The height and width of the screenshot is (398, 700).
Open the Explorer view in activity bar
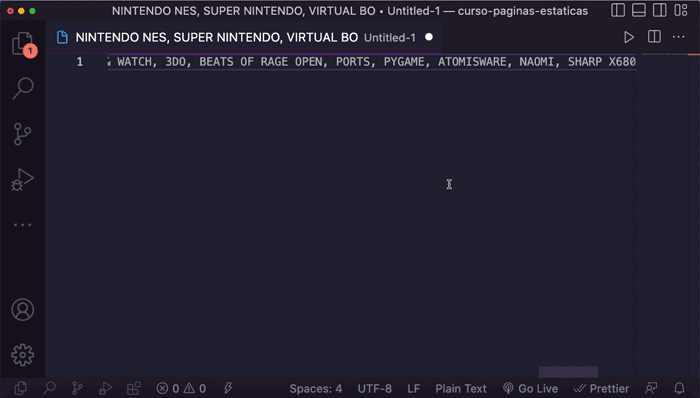point(23,44)
